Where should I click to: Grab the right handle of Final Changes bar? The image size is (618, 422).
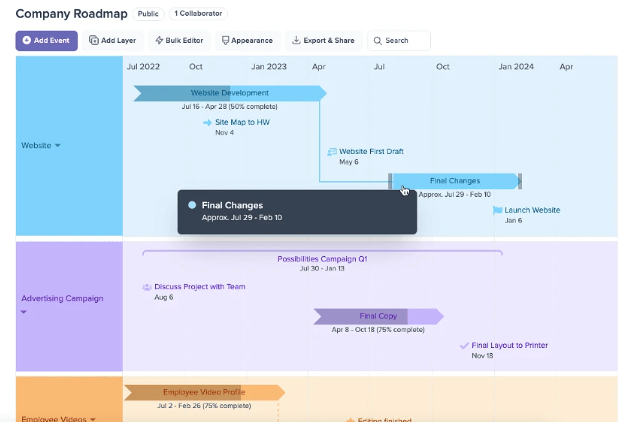[520, 181]
